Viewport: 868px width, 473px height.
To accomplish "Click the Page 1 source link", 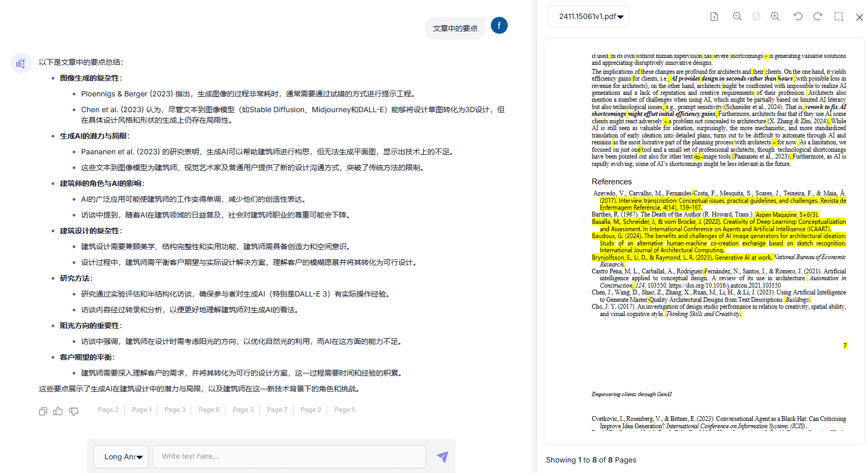I will pos(142,410).
